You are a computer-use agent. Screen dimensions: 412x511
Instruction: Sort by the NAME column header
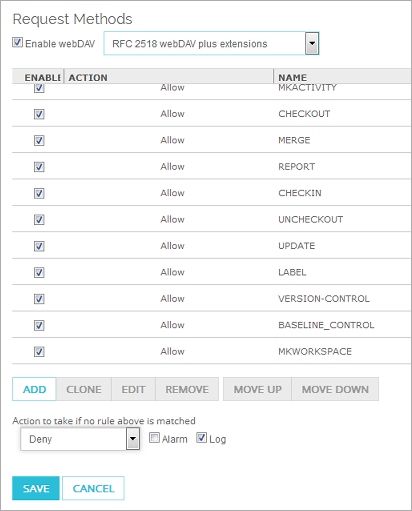[x=342, y=77]
